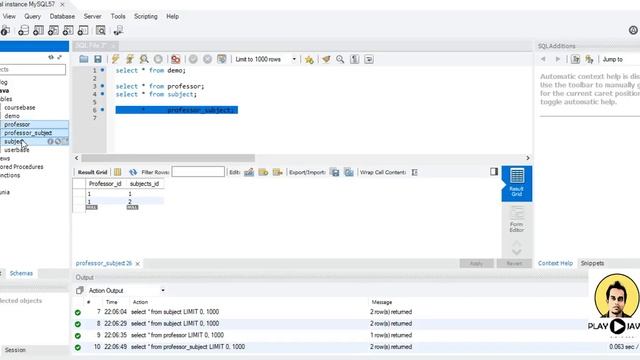Open the Query menu
The image size is (640, 360).
click(x=32, y=16)
